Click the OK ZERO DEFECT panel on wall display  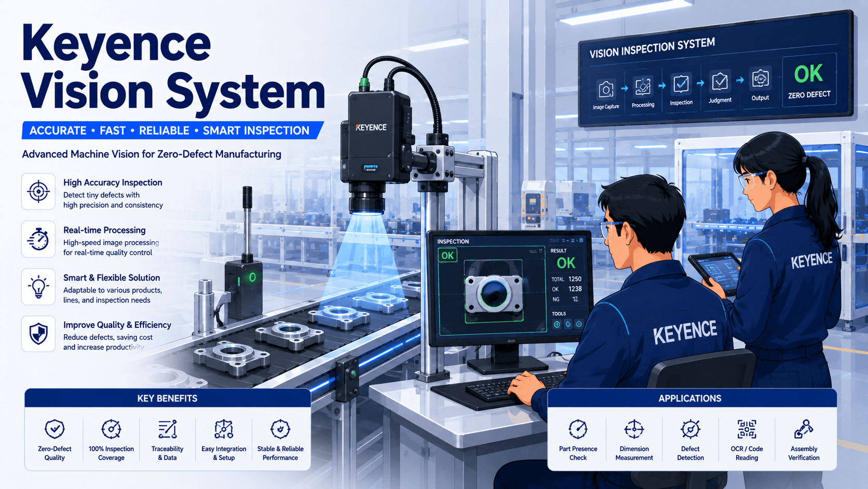pyautogui.click(x=809, y=81)
